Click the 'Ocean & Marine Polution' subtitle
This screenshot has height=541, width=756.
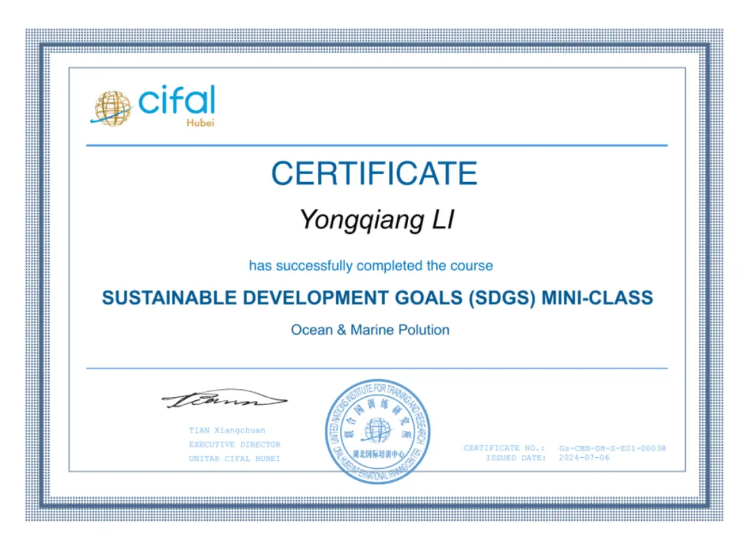click(x=370, y=330)
